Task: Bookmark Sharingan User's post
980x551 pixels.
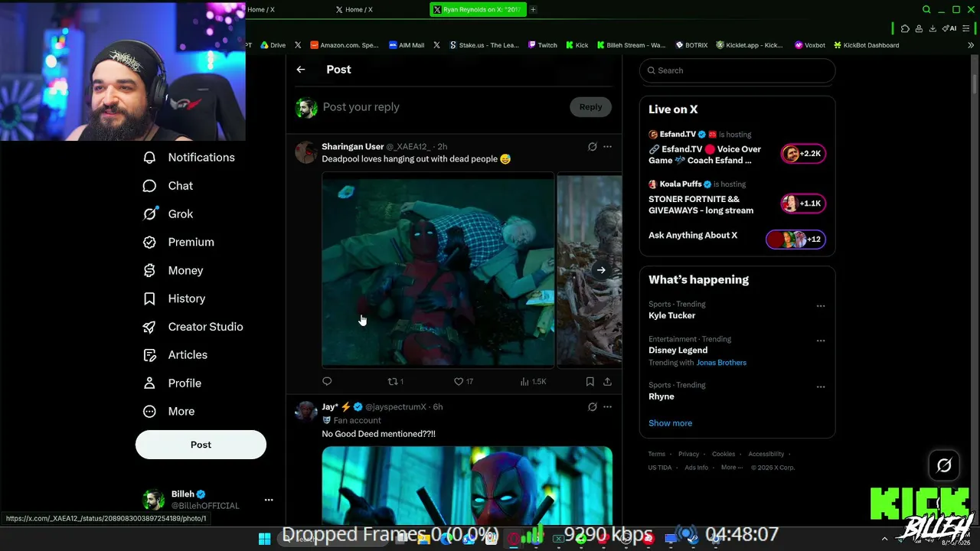Action: click(x=590, y=381)
